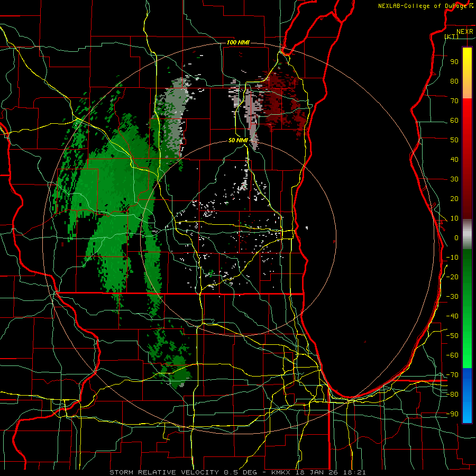Click the '50' label on velocity scale
476x476 pixels.
(x=454, y=140)
